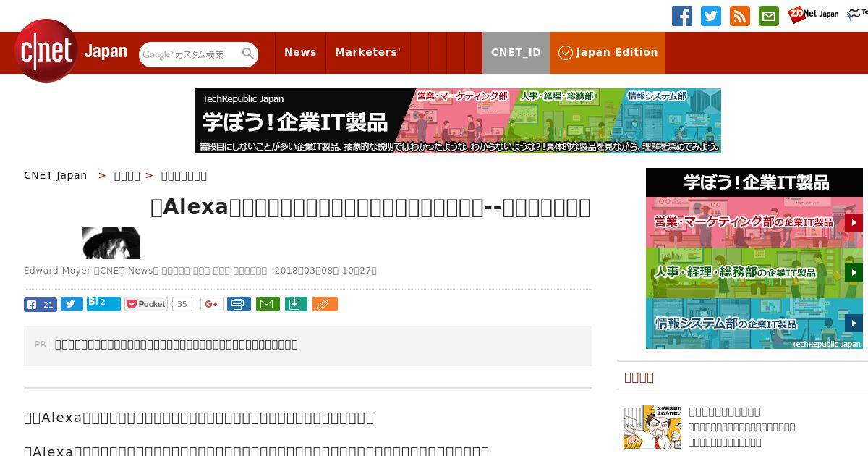Open the PR sponsored link below share buttons

tap(176, 345)
